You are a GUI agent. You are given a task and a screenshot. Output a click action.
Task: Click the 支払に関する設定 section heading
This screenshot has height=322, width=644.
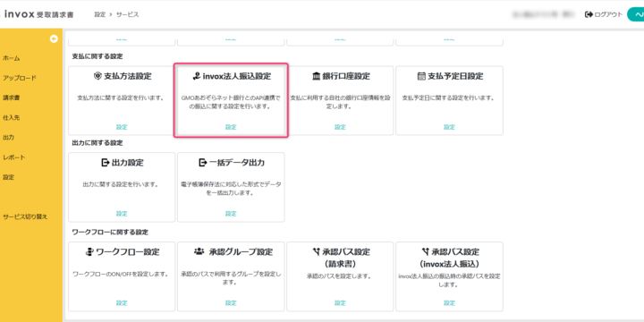(x=97, y=55)
